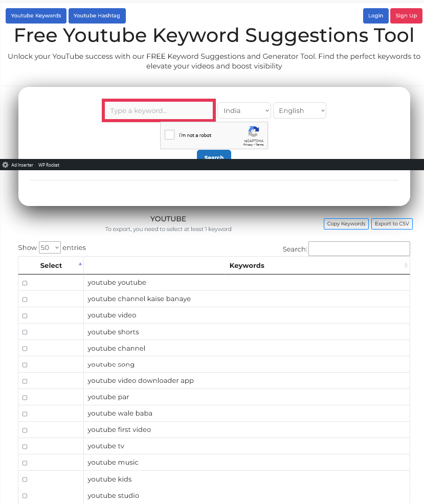Click the YOUTUBE results heading
Screen dimensions: 424x504
[168, 219]
